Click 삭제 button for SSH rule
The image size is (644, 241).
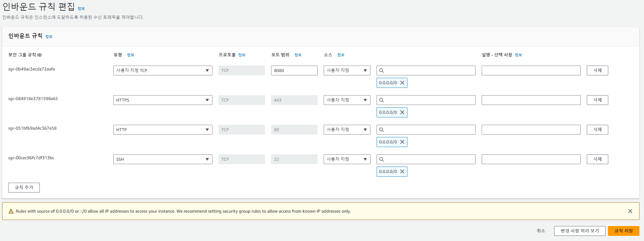point(597,159)
